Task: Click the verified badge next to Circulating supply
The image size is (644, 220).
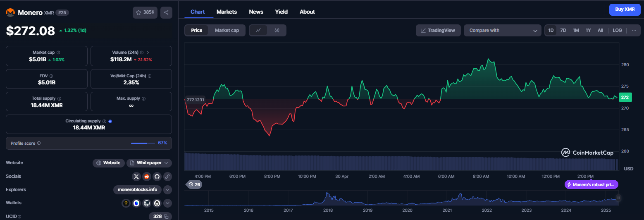Action: [x=110, y=121]
